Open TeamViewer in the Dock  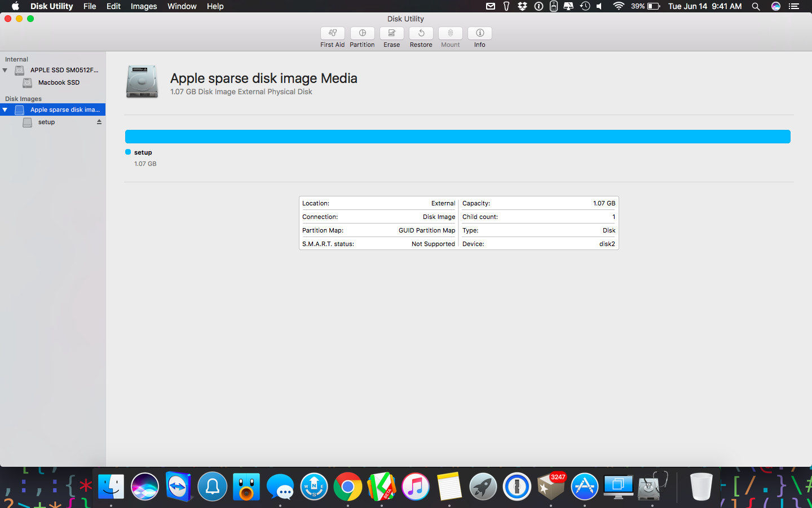click(x=179, y=487)
